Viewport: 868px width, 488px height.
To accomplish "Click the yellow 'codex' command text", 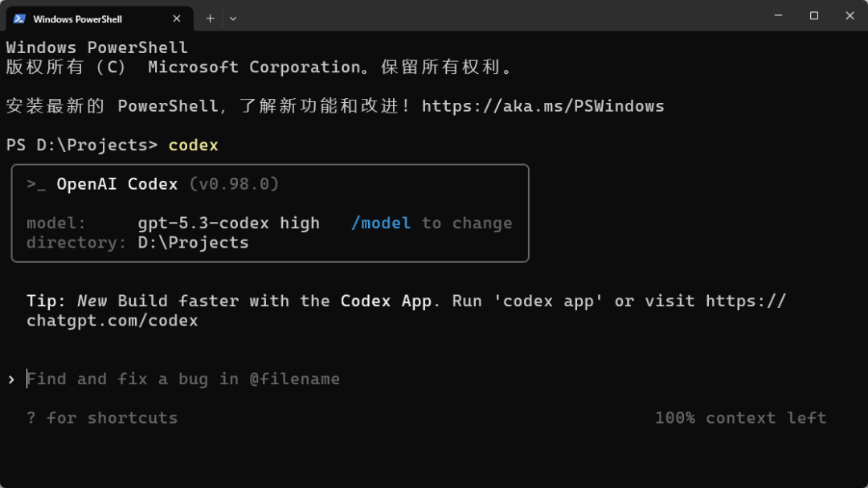I will 193,146.
